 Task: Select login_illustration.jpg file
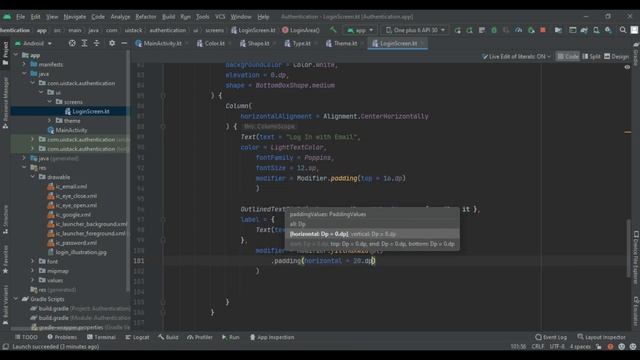[77, 252]
